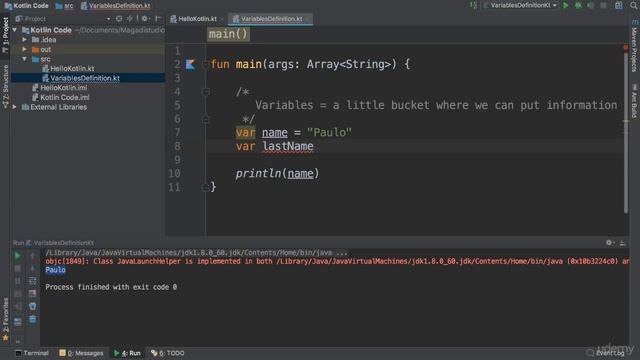Viewport: 640px width, 360px height.
Task: Toggle the 1: Project tool window tab
Action: [x=5, y=35]
